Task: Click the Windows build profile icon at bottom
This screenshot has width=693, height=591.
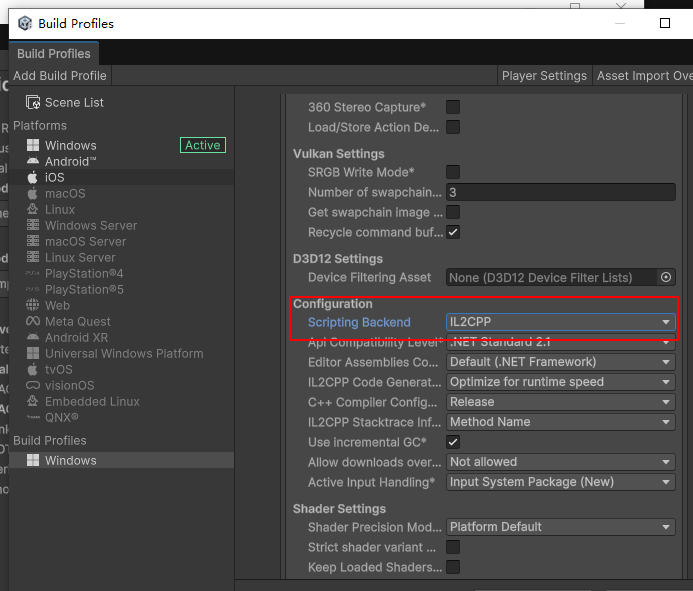Action: click(x=33, y=460)
